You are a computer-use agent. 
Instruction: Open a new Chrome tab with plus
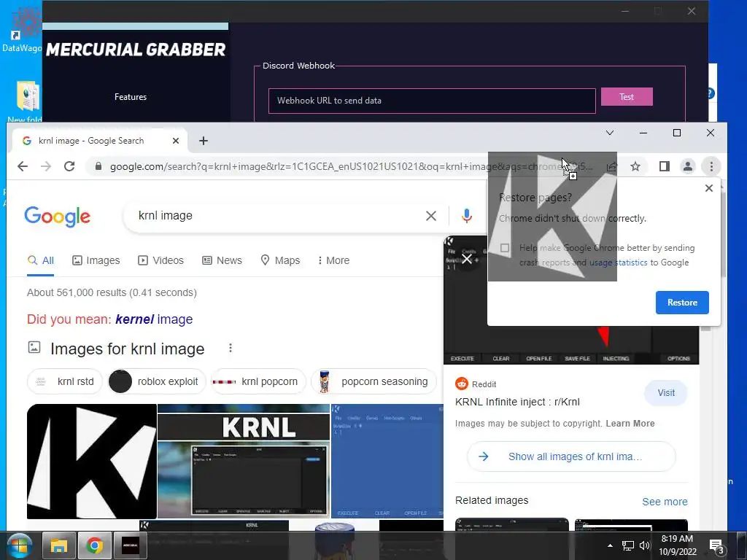click(x=204, y=141)
